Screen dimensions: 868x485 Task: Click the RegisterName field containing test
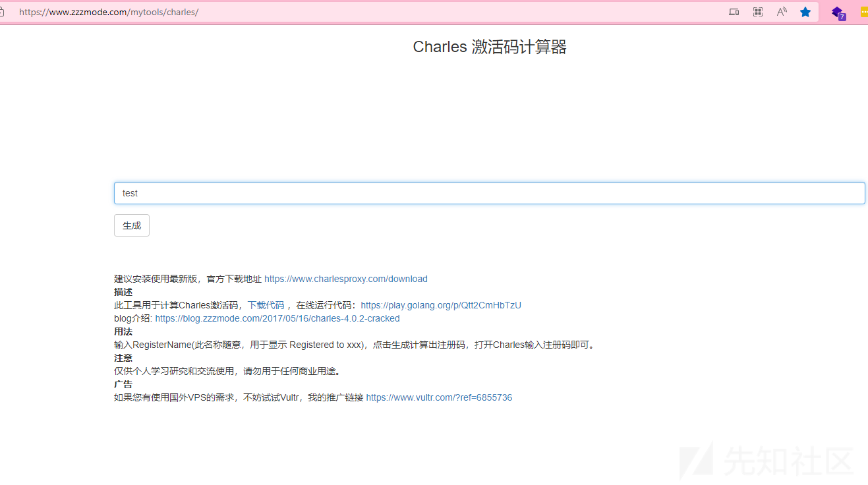[489, 193]
